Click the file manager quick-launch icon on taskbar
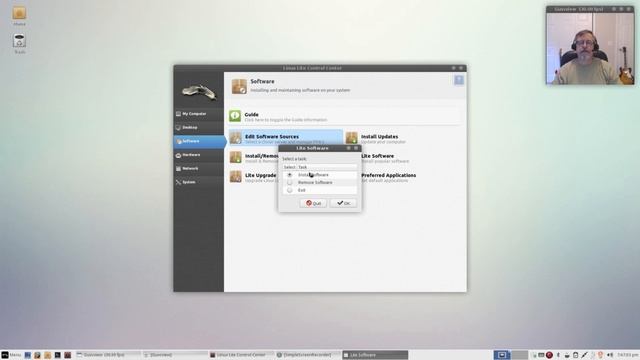640x360 pixels. point(47,355)
